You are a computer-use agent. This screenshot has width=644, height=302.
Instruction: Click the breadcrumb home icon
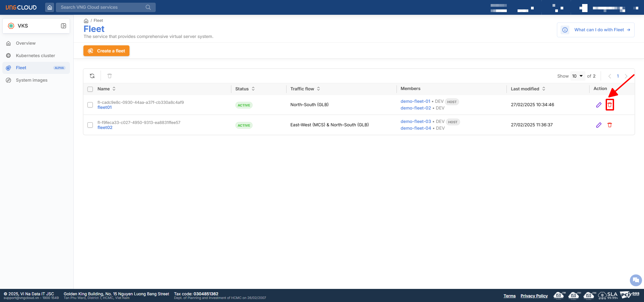pos(86,21)
